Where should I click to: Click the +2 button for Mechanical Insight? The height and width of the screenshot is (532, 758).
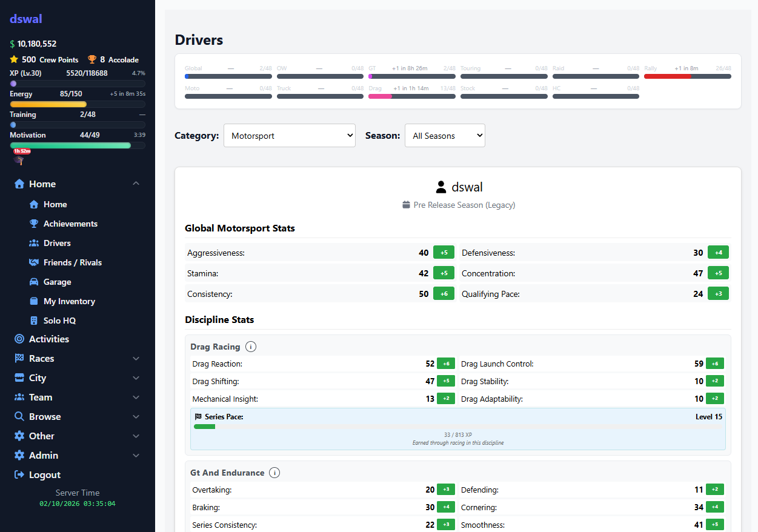pyautogui.click(x=446, y=399)
